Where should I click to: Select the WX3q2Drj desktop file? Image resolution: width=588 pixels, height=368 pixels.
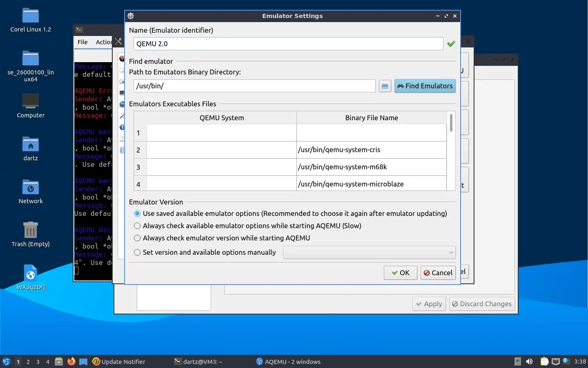click(31, 277)
